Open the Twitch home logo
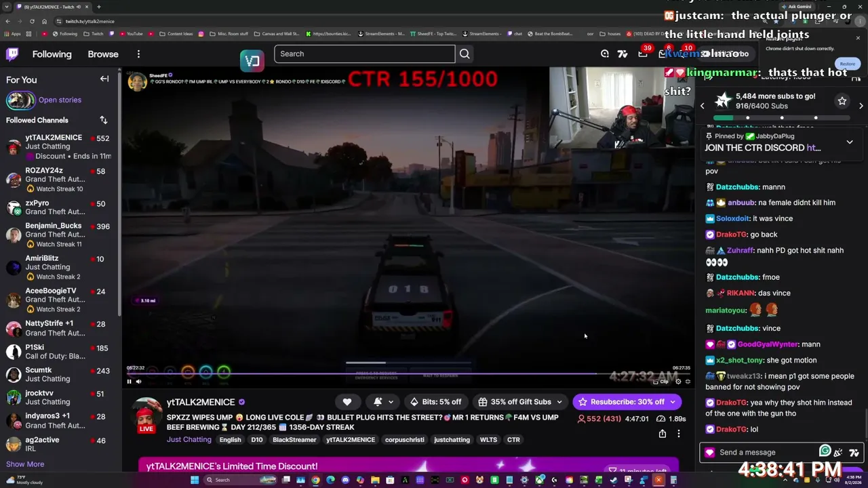868x488 pixels. click(12, 54)
